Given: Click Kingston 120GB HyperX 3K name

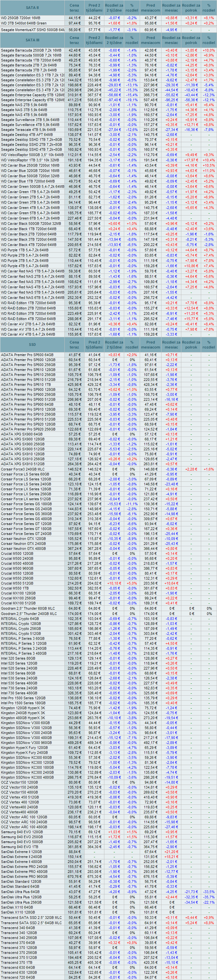Looking at the screenshot, I should tap(23, 708).
